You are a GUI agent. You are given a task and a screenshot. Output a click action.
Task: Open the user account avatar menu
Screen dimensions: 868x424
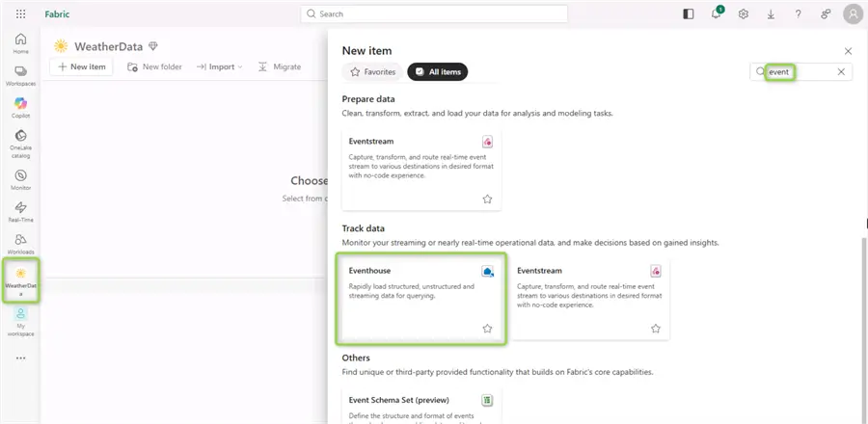[854, 14]
